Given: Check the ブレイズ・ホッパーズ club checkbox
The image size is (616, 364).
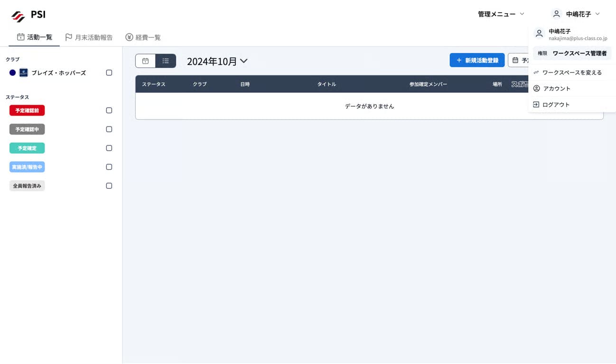Looking at the screenshot, I should [x=109, y=73].
